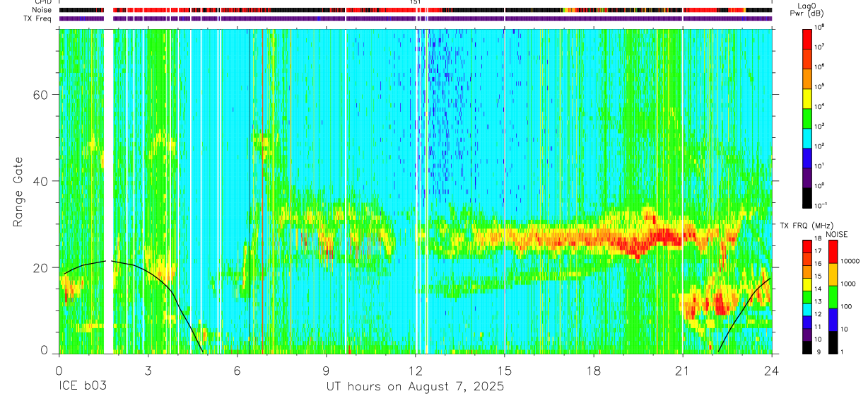
Task: Click the 18 hour tick on the UT axis
Action: coord(594,369)
